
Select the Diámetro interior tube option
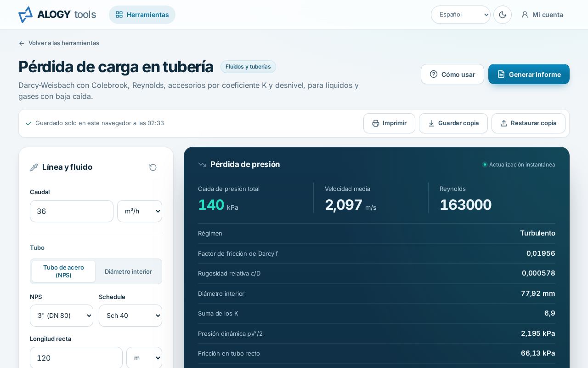click(128, 271)
